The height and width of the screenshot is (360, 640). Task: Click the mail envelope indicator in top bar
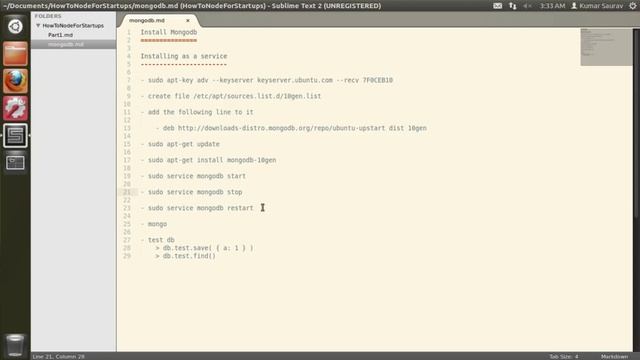[x=498, y=6]
